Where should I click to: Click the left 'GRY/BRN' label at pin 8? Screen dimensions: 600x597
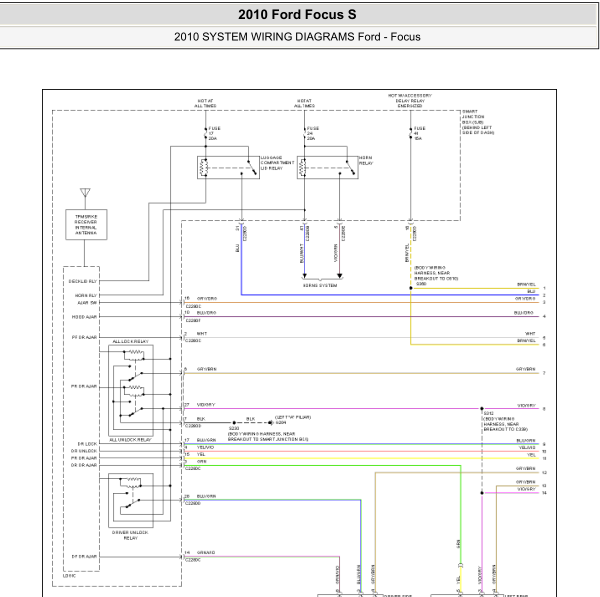pos(207,369)
